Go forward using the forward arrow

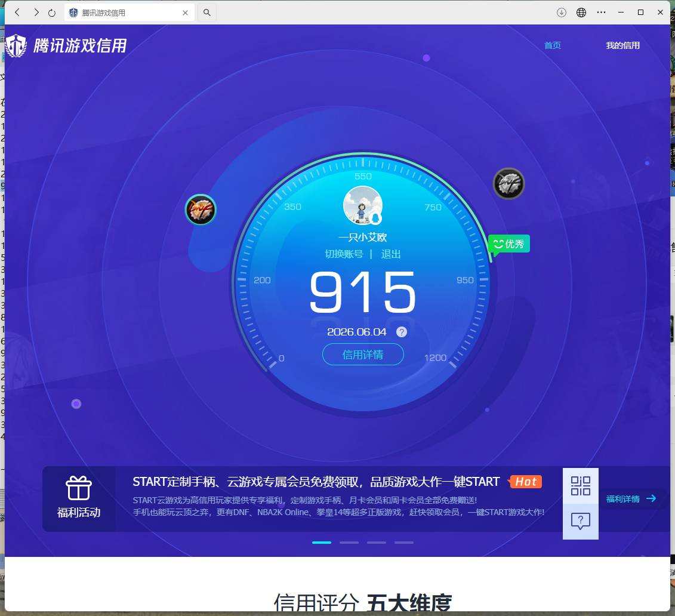(36, 13)
